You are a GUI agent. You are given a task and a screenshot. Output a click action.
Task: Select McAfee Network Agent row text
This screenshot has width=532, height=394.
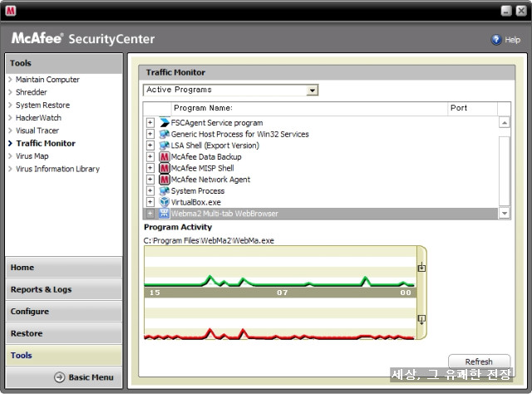click(210, 180)
